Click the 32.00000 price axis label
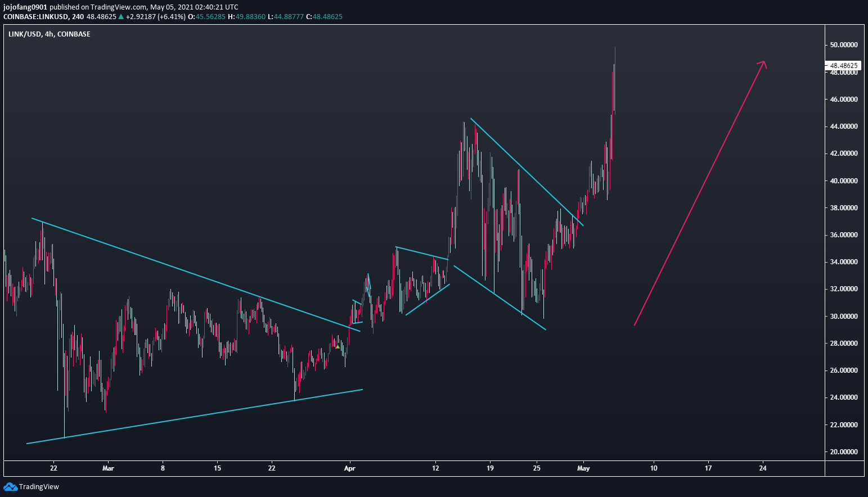 click(x=844, y=289)
